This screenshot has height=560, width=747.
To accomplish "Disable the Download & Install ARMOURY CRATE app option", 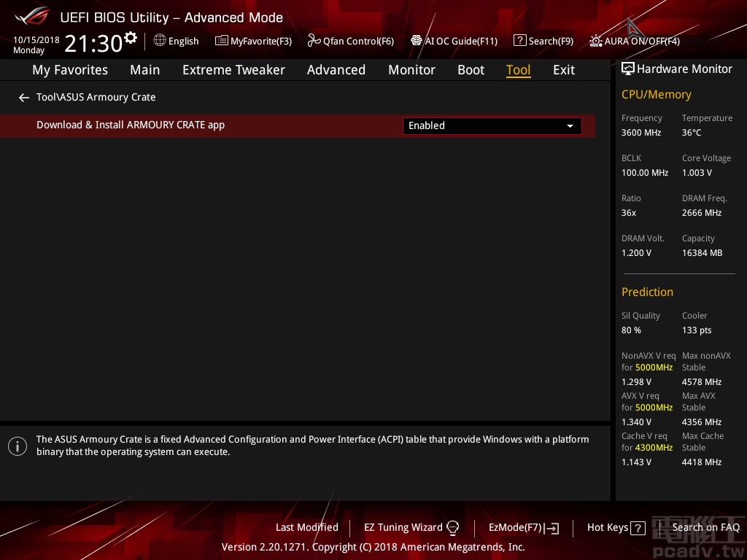I will (492, 125).
